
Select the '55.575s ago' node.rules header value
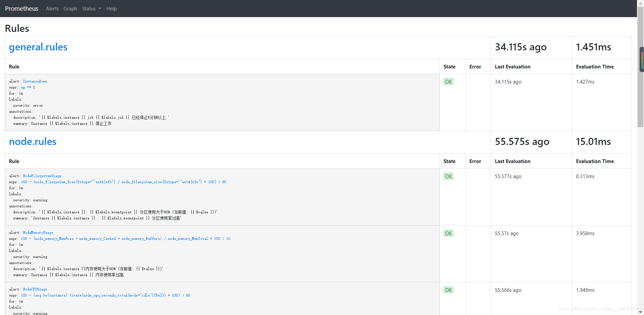[522, 142]
